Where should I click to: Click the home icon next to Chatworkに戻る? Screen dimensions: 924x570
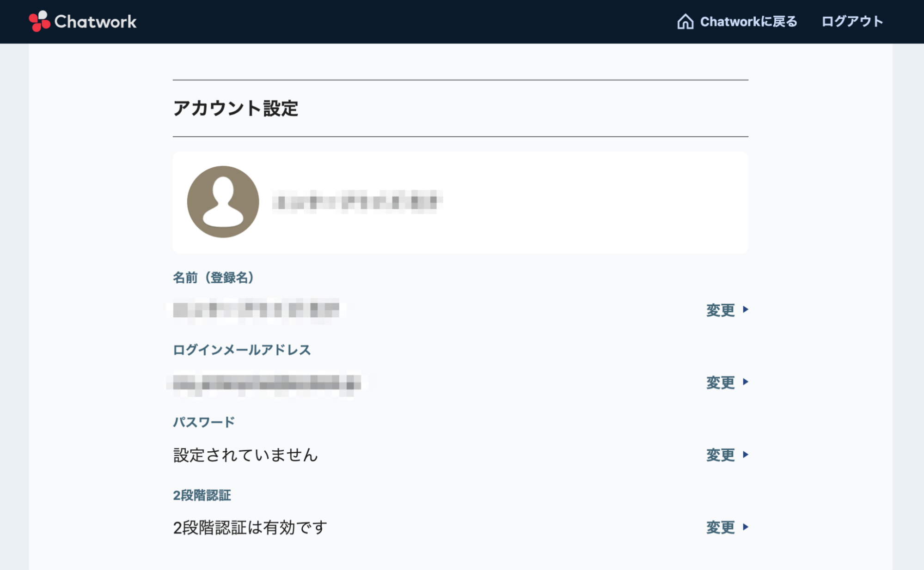[685, 21]
